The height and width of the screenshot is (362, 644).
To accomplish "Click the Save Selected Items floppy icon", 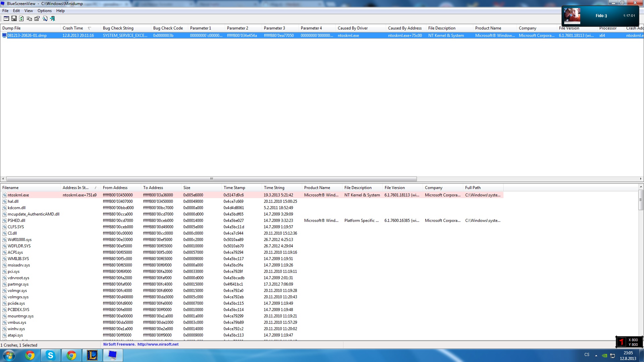I will 14,19.
